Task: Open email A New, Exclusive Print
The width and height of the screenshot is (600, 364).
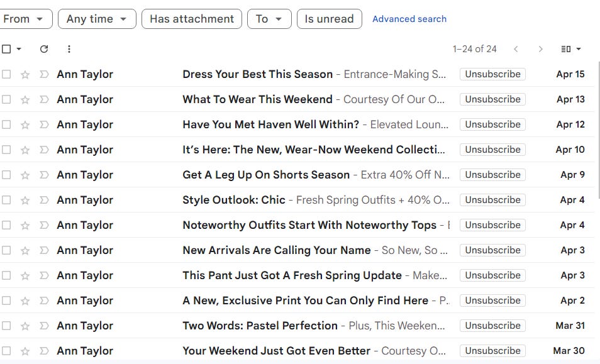Action: [306, 301]
